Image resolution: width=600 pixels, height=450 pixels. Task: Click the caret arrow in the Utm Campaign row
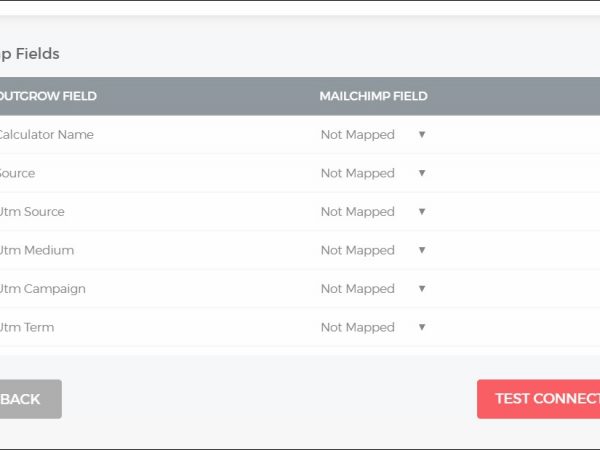click(422, 288)
